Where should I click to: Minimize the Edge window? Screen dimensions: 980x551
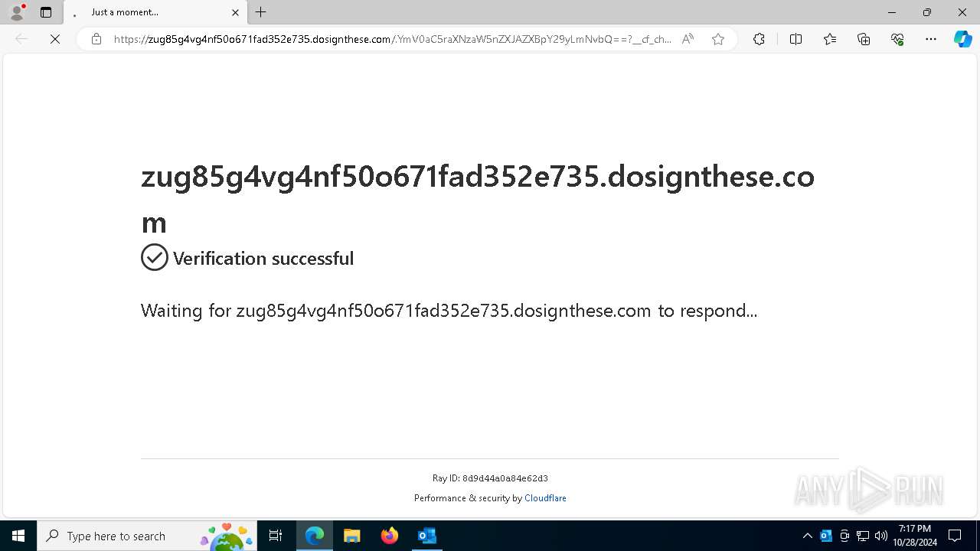[x=892, y=12]
